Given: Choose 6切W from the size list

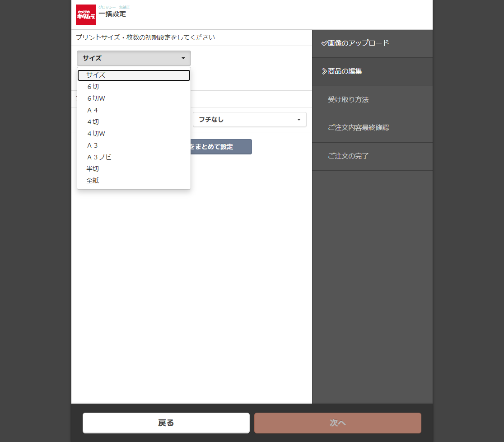Looking at the screenshot, I should (96, 98).
